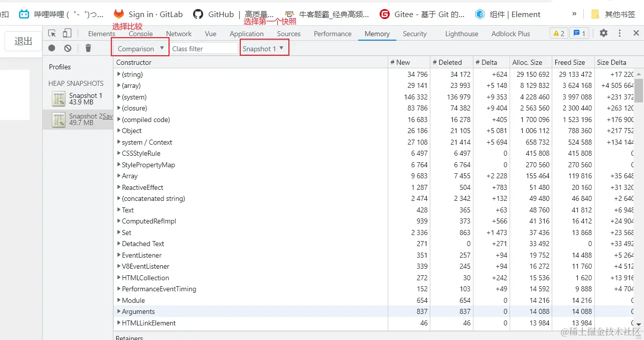This screenshot has height=340, width=644.
Task: Switch to the Console tab
Action: 141,34
